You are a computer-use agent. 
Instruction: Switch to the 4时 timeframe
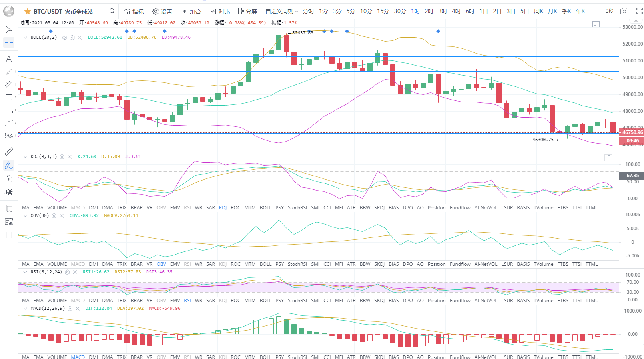point(456,11)
